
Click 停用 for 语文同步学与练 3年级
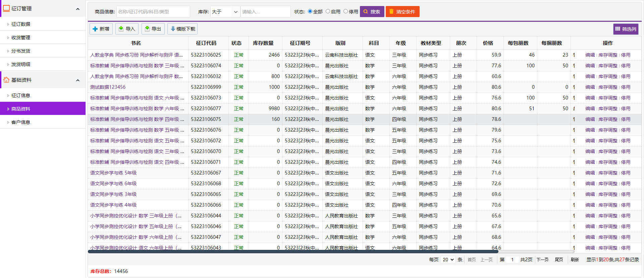626,194
